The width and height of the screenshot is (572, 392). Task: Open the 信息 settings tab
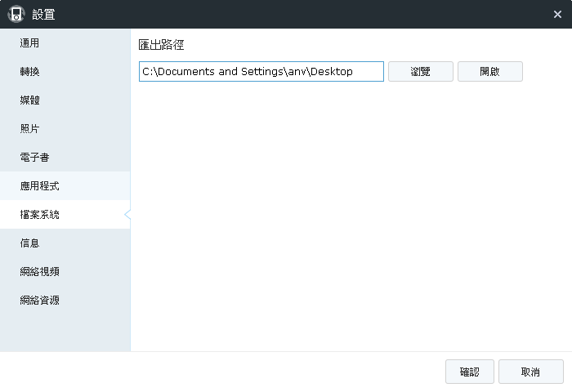point(65,243)
